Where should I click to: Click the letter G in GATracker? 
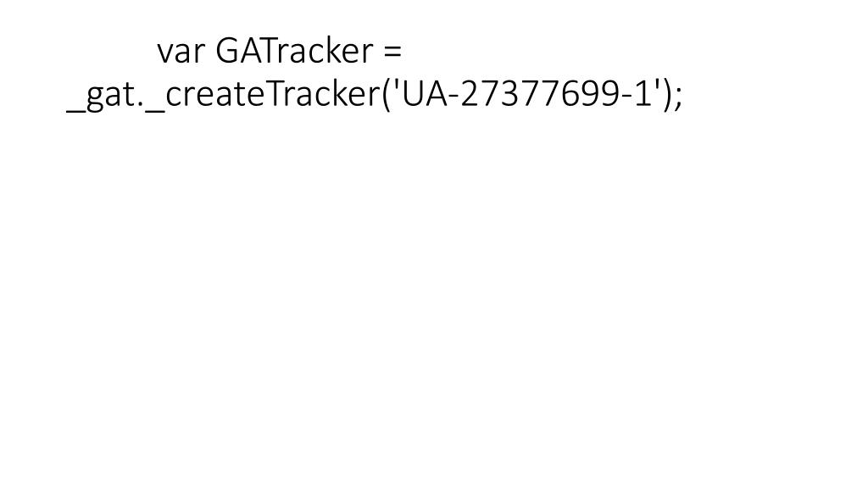227,51
